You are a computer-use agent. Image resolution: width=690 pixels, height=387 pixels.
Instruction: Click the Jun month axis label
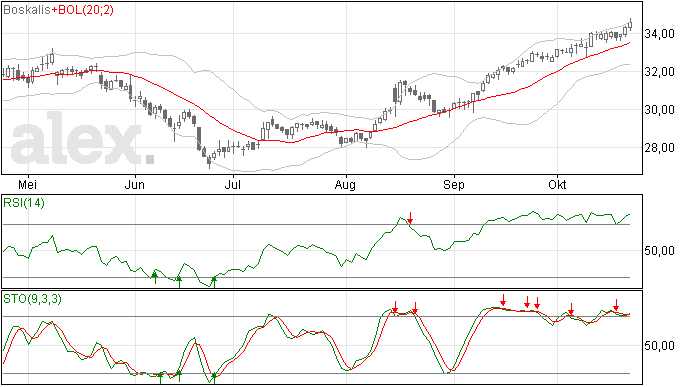coord(135,184)
